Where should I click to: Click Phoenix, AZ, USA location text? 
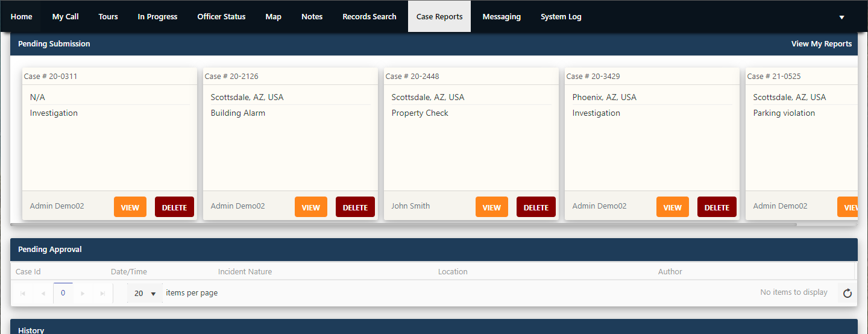coord(605,97)
